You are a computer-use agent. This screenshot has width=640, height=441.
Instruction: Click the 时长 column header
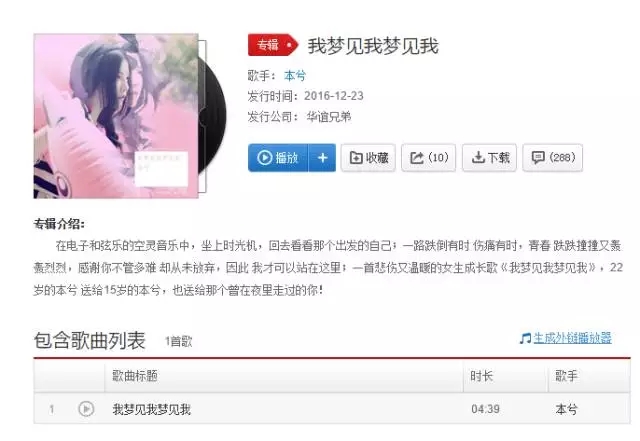point(482,376)
